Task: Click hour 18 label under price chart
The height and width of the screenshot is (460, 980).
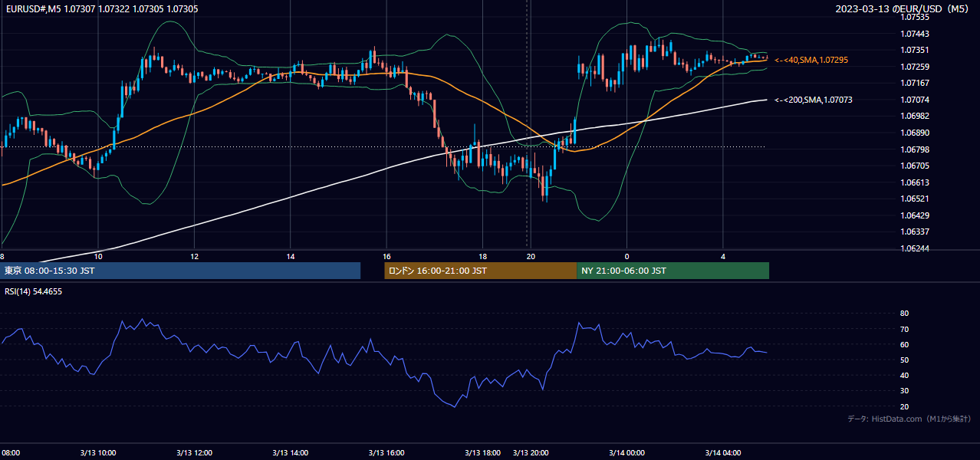Action: (482, 256)
